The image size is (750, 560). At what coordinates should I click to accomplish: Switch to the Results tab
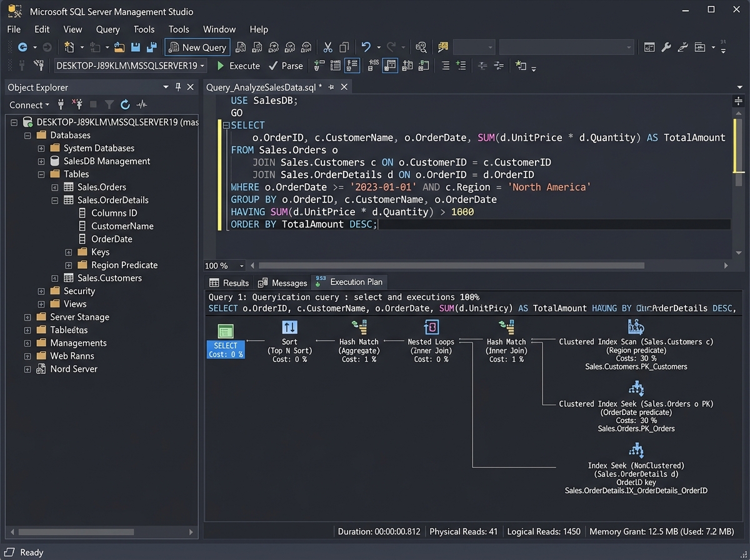click(229, 282)
